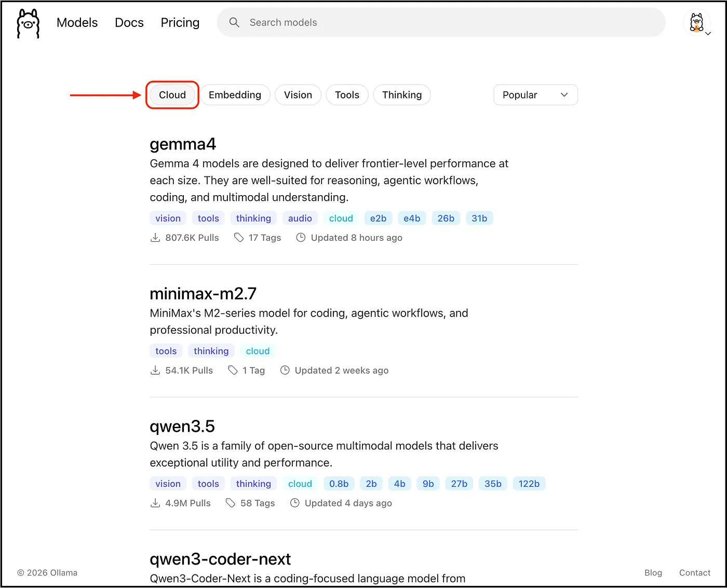Open the qwen3.5 model page
The height and width of the screenshot is (588, 727).
(182, 427)
